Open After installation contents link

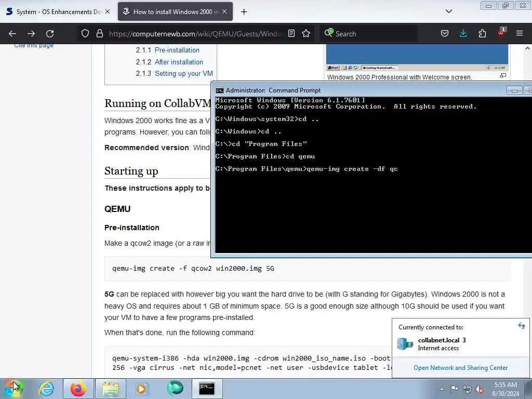[179, 62]
